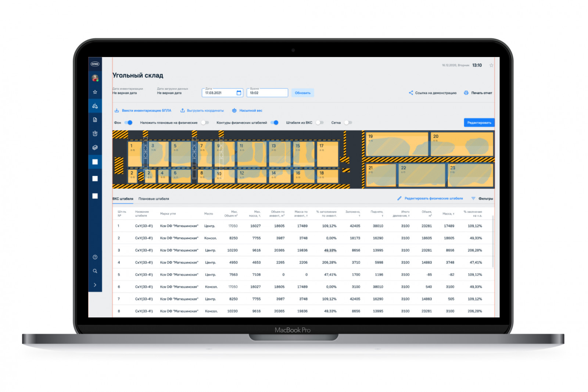This screenshot has width=588, height=392.
Task: Toggle the Фон switch
Action: 128,122
